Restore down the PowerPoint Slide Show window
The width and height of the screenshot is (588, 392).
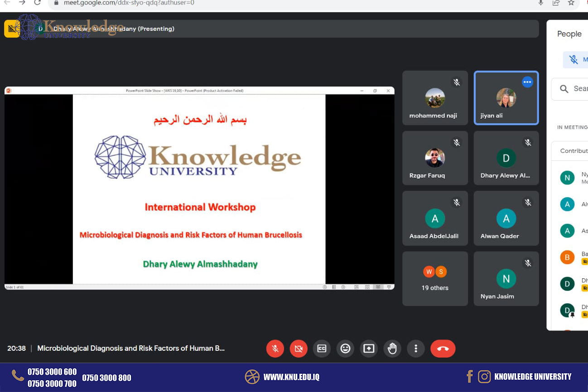[375, 91]
